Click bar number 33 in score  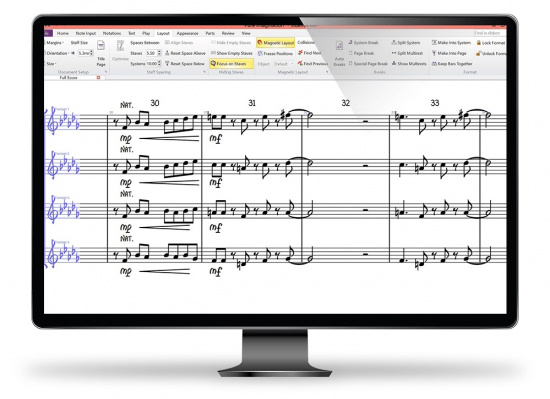pyautogui.click(x=435, y=103)
